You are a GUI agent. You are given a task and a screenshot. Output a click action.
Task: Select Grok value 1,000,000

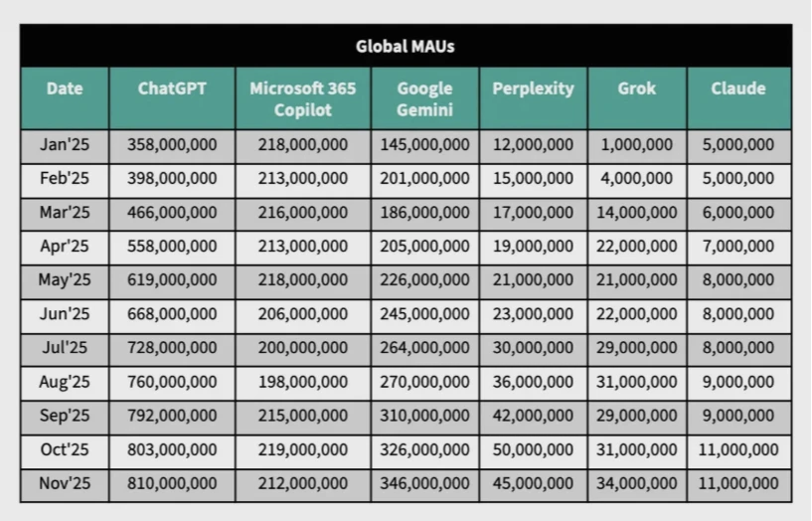tap(636, 145)
